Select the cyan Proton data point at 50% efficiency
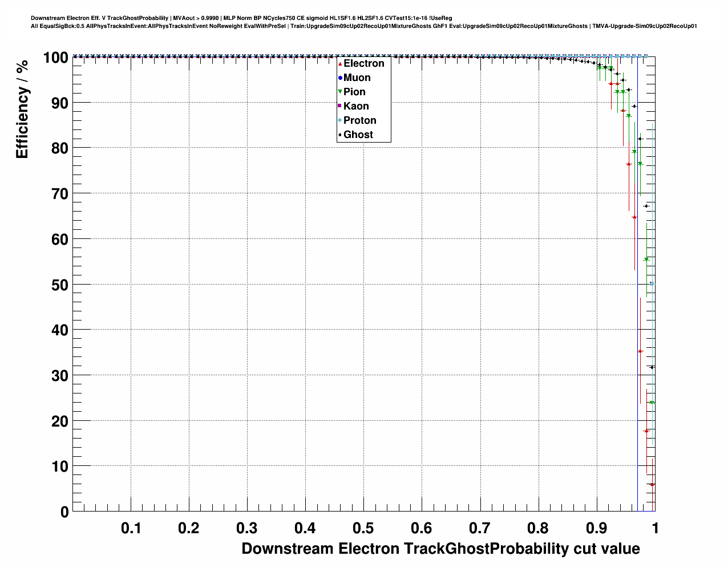This screenshot has height=568, width=728. (652, 284)
